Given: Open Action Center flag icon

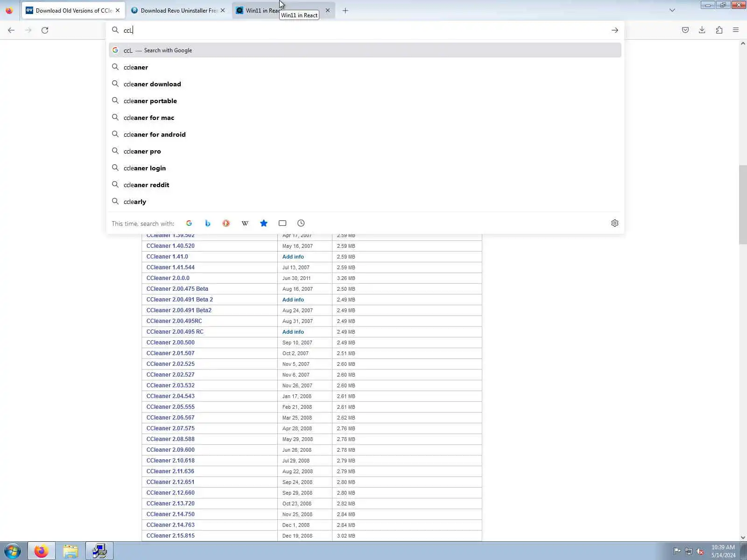Looking at the screenshot, I should coord(677,552).
